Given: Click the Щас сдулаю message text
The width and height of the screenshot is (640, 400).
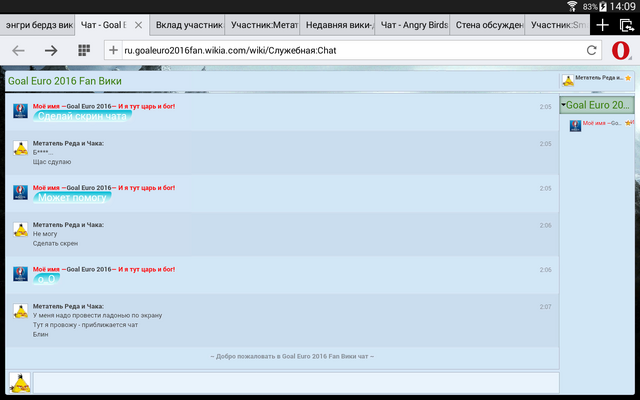Looking at the screenshot, I should coord(52,162).
